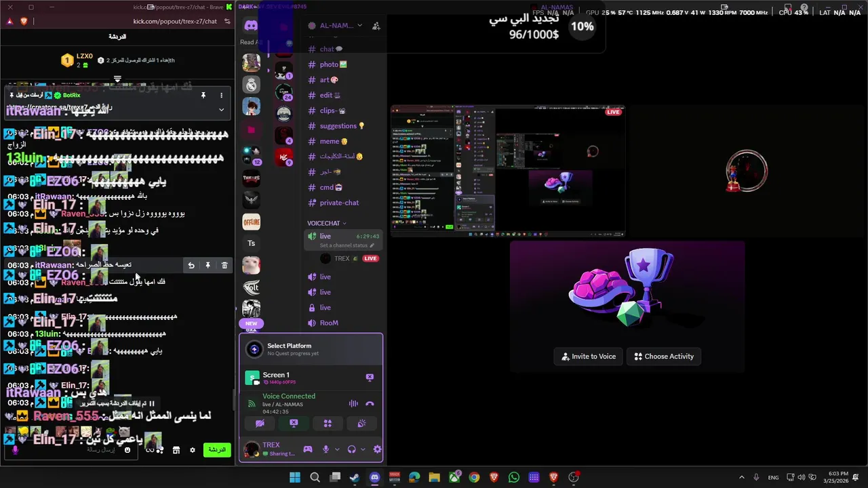Show hidden system tray icons
The width and height of the screenshot is (868, 488).
pyautogui.click(x=741, y=477)
